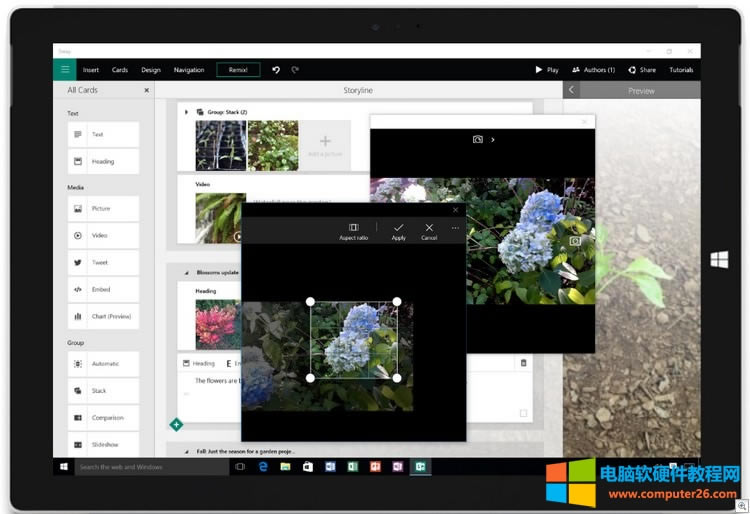Delete card using the trash icon
Viewport: 750px width, 514px height.
(x=523, y=363)
